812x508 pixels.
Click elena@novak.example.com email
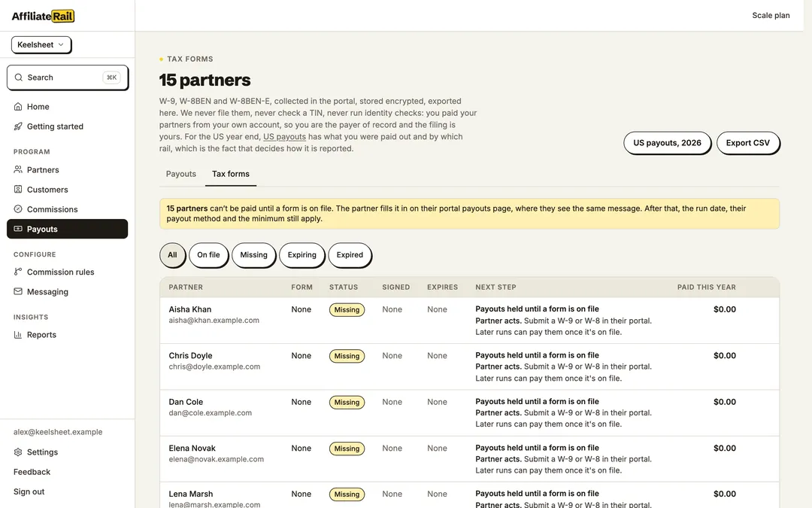[x=217, y=459]
